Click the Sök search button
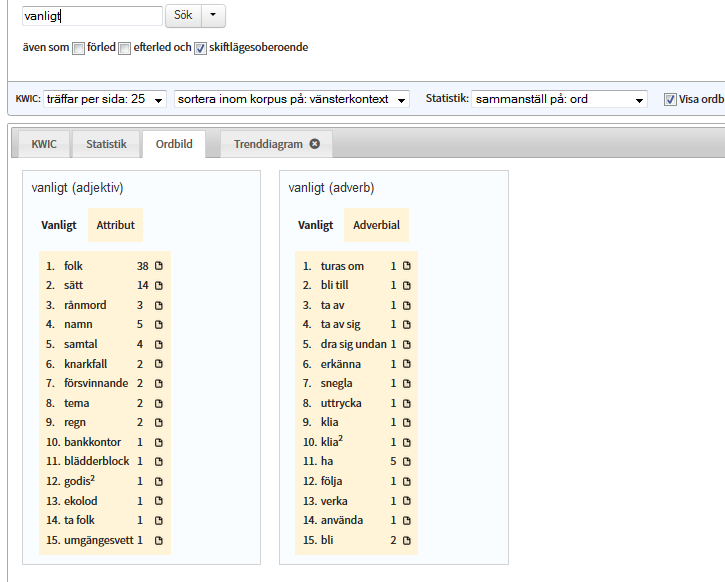 click(x=183, y=15)
